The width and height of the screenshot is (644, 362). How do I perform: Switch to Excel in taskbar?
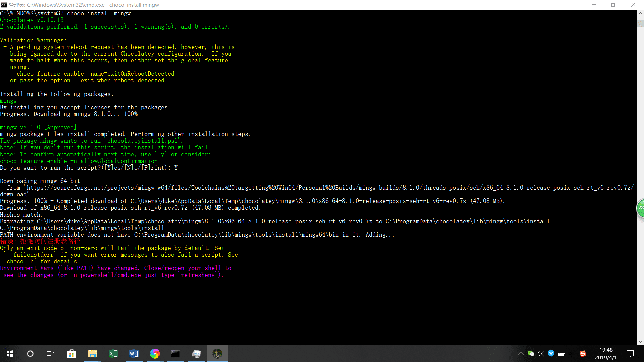pos(113,354)
